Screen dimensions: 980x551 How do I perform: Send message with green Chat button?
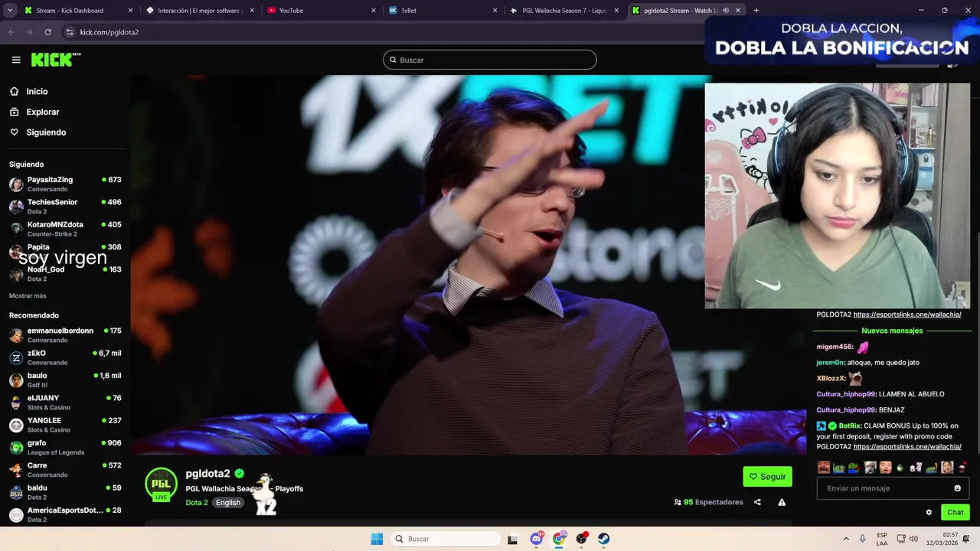[955, 513]
